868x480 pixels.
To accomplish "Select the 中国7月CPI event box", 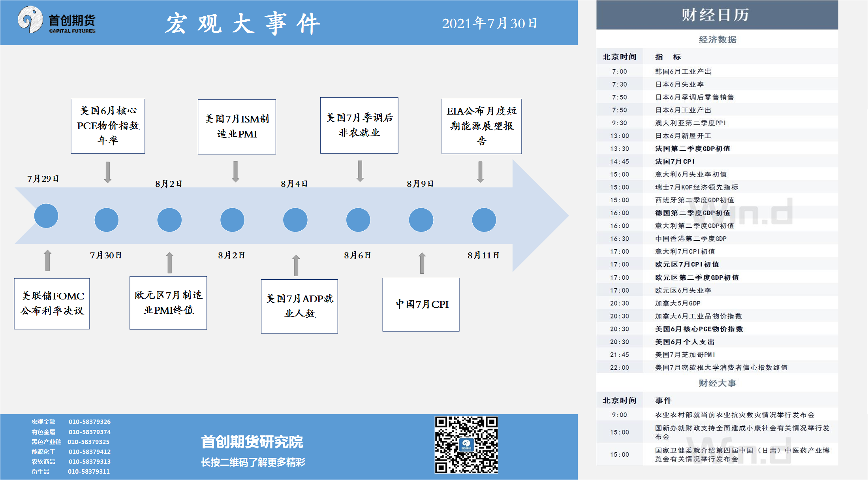I will (x=421, y=305).
